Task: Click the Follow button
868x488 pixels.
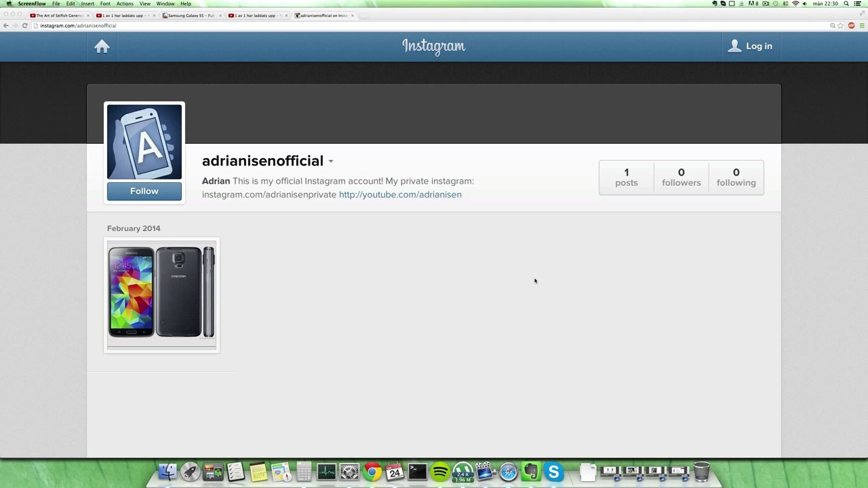Action: 144,191
